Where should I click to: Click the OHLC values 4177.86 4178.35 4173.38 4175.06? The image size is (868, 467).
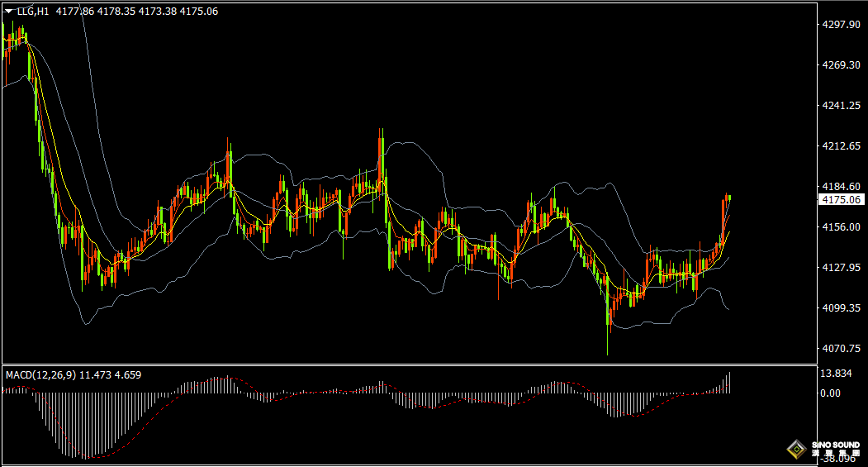click(x=137, y=11)
